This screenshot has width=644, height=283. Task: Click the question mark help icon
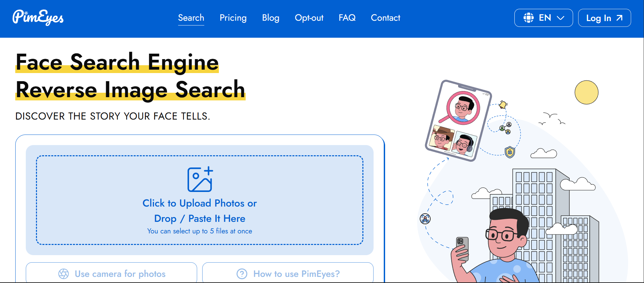pos(242,274)
